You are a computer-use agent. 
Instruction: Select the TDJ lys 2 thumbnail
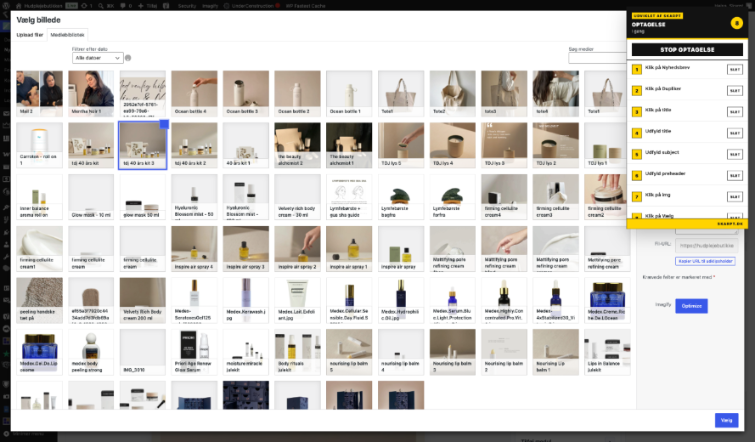coord(556,145)
